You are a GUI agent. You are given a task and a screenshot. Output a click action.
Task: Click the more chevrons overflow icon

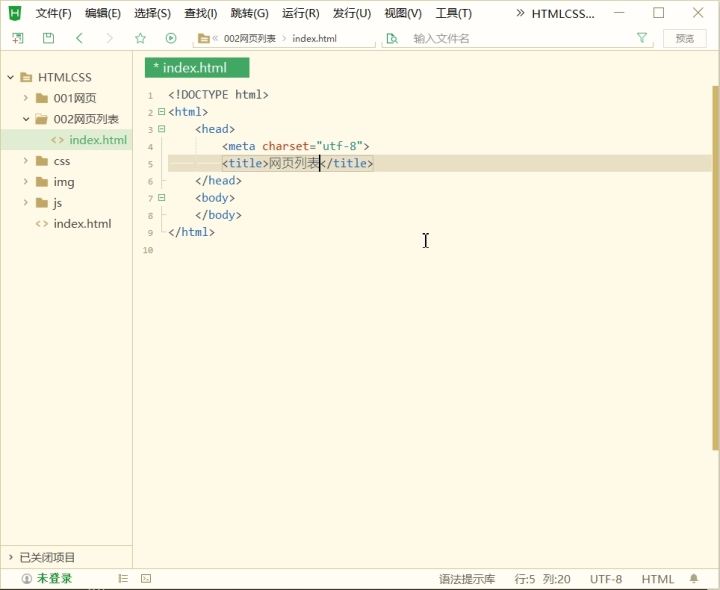pyautogui.click(x=520, y=13)
